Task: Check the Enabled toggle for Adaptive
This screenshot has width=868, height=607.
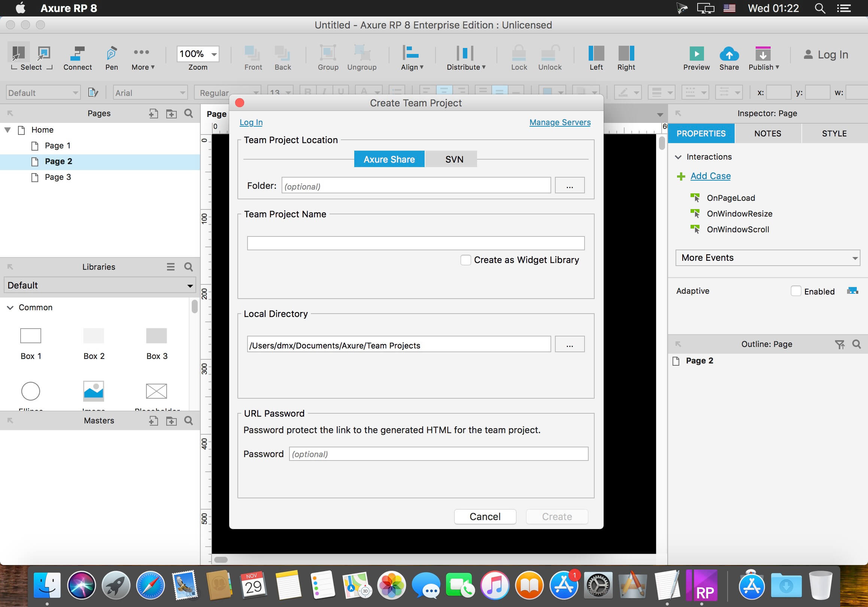Action: tap(796, 290)
